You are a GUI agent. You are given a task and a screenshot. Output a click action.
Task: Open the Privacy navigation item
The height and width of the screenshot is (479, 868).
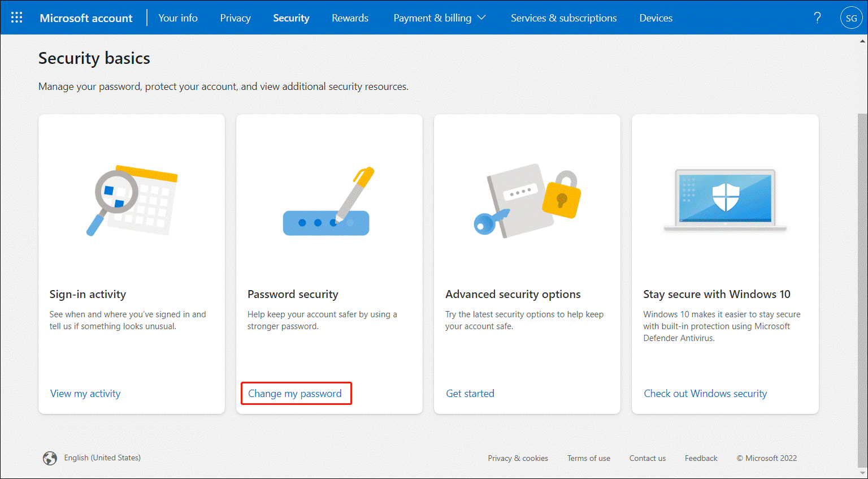(x=235, y=18)
